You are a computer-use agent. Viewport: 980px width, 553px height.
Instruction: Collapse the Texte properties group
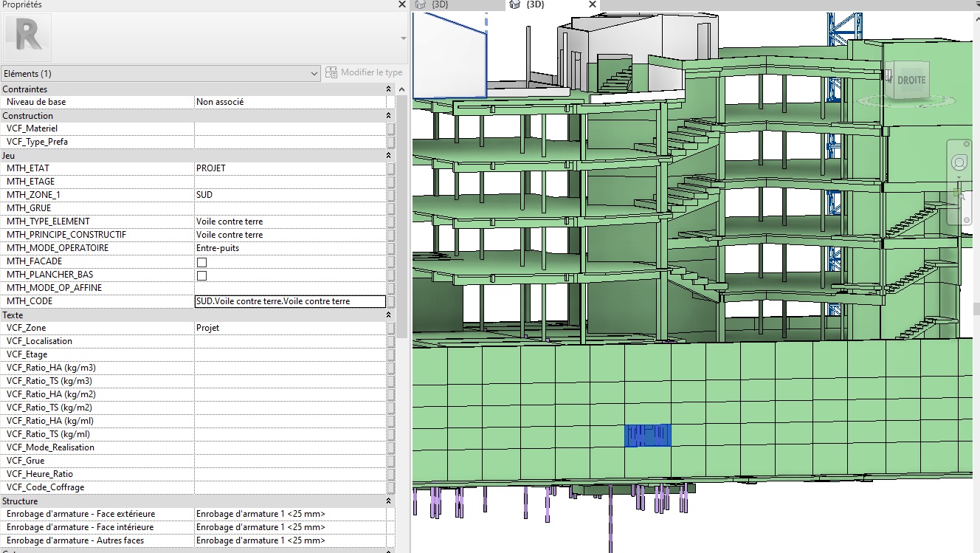point(388,315)
